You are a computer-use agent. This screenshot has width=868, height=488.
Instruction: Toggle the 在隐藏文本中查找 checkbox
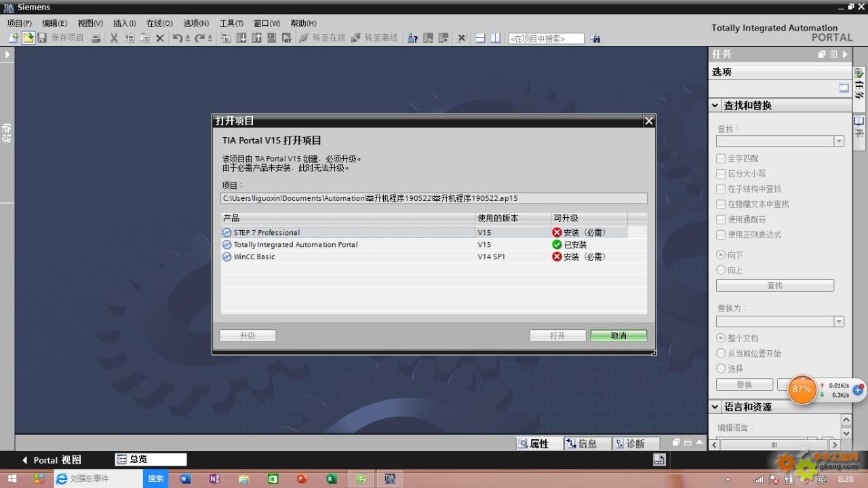(721, 204)
